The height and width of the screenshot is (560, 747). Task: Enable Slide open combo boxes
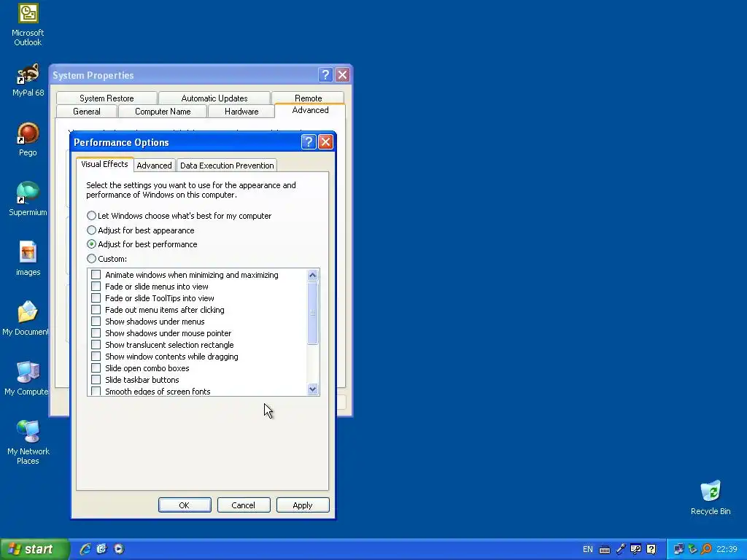(96, 368)
